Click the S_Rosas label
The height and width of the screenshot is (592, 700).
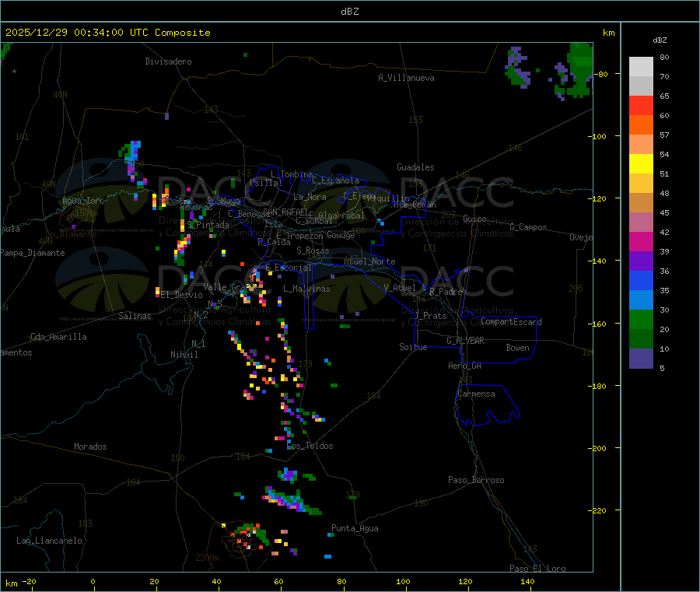click(x=313, y=250)
